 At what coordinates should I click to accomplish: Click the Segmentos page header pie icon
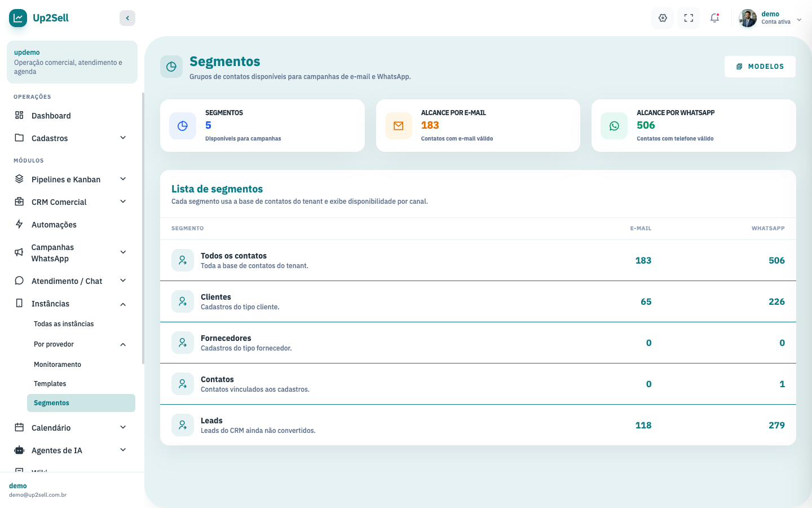click(x=171, y=67)
